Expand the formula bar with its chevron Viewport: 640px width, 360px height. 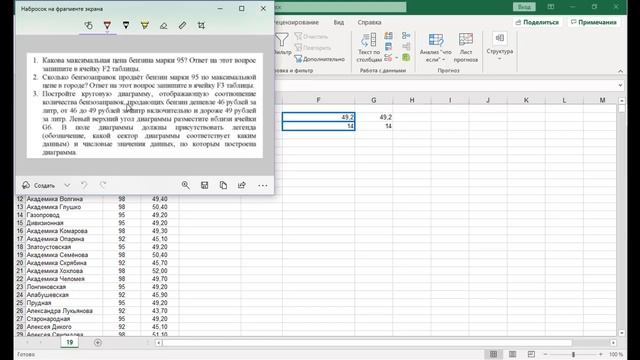(x=620, y=85)
